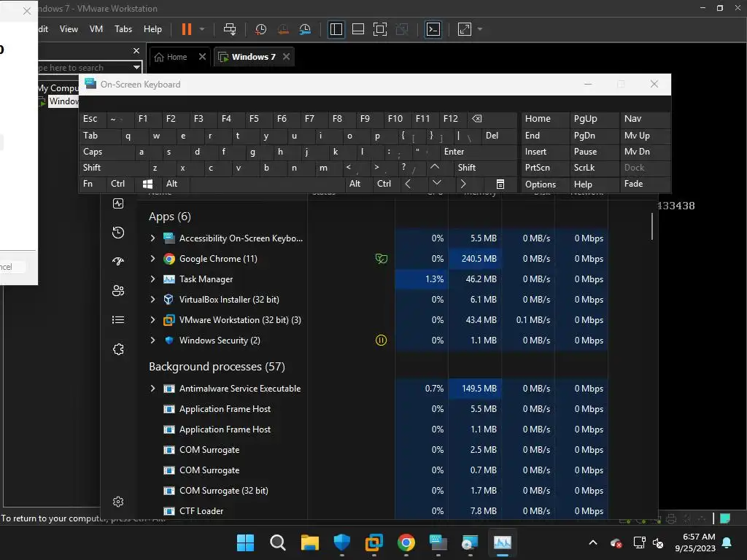Toggle Caps key on On-Screen Keyboard
747x560 pixels.
coord(107,152)
